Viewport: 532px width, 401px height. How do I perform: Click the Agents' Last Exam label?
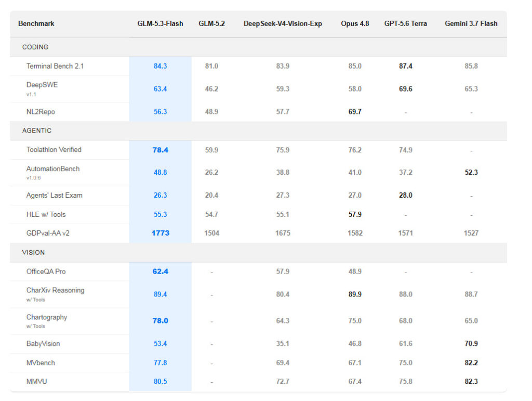54,195
